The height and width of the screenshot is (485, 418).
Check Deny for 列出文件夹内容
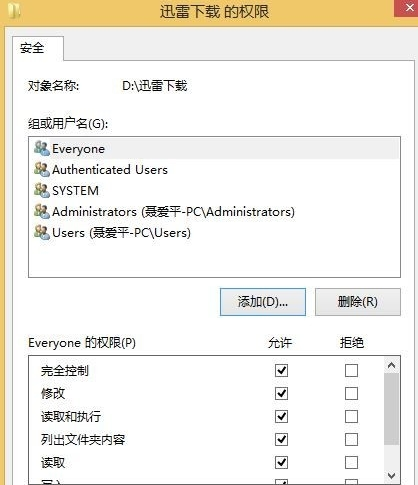tap(351, 439)
